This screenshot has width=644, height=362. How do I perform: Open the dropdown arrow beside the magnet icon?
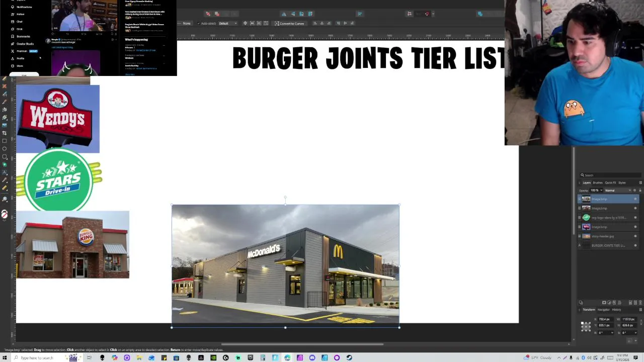pyautogui.click(x=433, y=14)
